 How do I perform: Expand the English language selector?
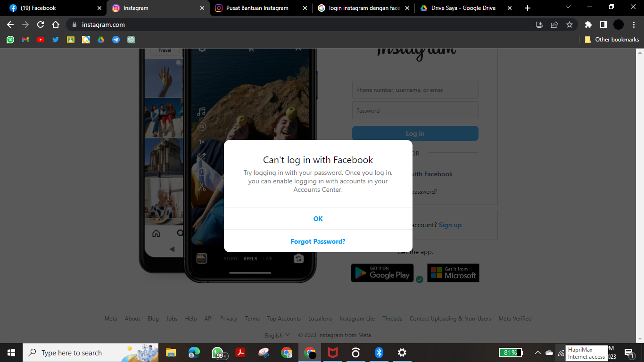tap(277, 335)
